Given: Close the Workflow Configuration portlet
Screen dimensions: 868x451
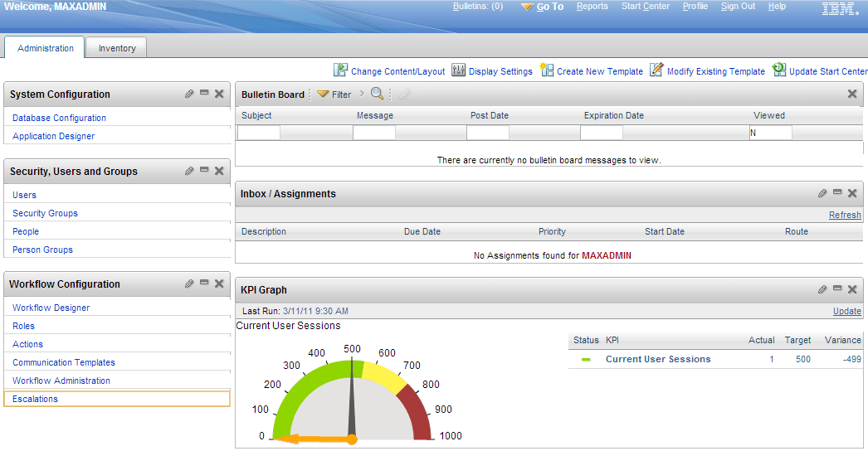Looking at the screenshot, I should click(x=219, y=284).
